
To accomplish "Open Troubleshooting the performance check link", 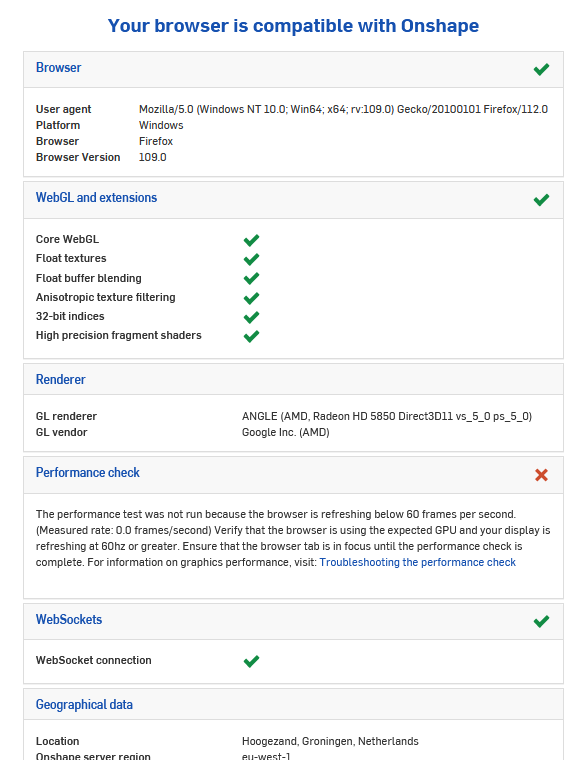I will coord(418,562).
